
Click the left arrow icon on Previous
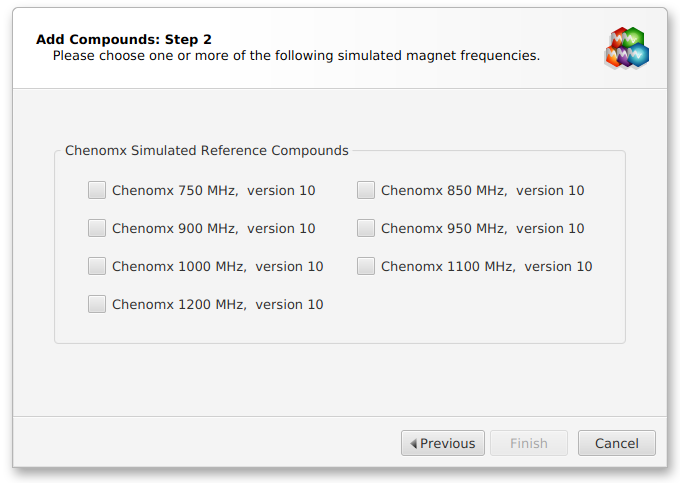[x=413, y=443]
